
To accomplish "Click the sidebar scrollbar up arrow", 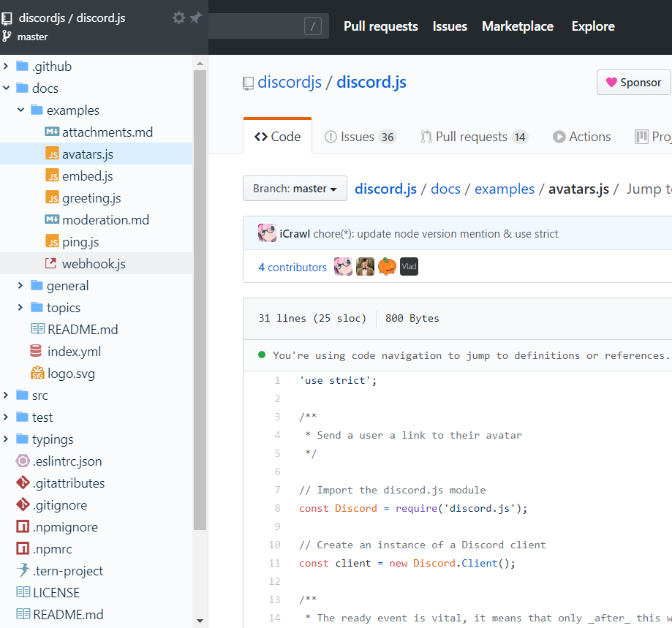I will [200, 64].
